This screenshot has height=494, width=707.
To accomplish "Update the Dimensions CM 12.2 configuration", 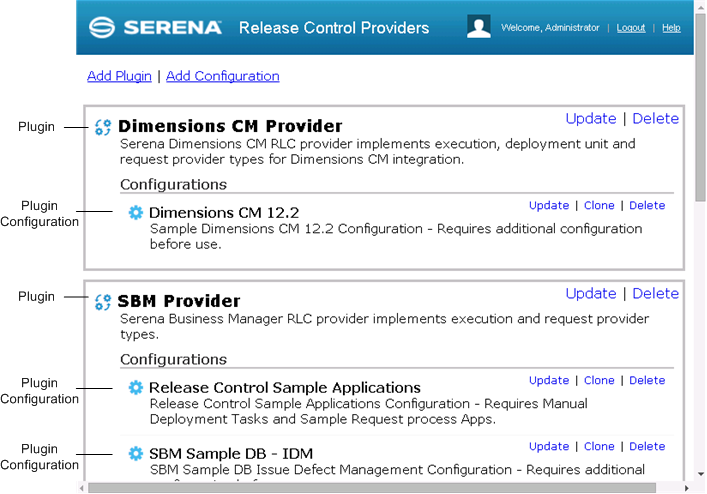I will tap(549, 206).
